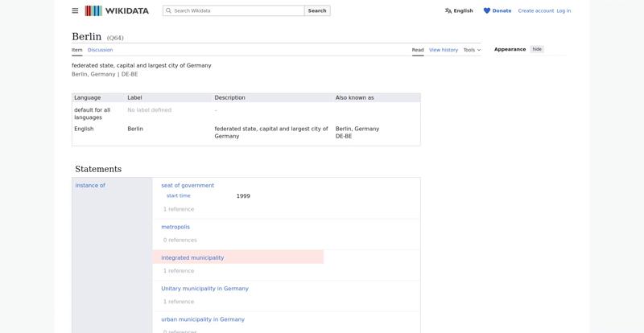The image size is (644, 333).
Task: Click the Create account link
Action: point(535,11)
